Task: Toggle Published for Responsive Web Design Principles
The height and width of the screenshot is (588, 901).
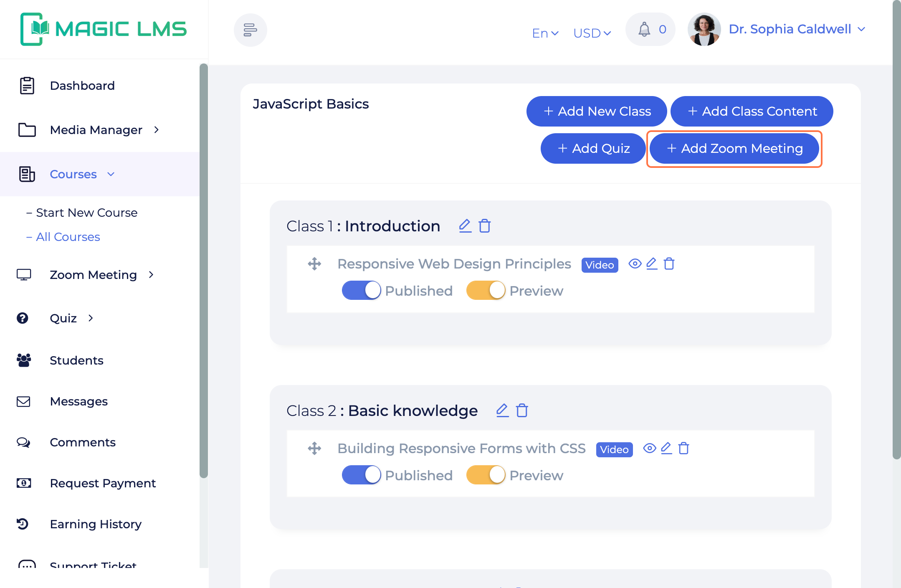Action: (362, 290)
